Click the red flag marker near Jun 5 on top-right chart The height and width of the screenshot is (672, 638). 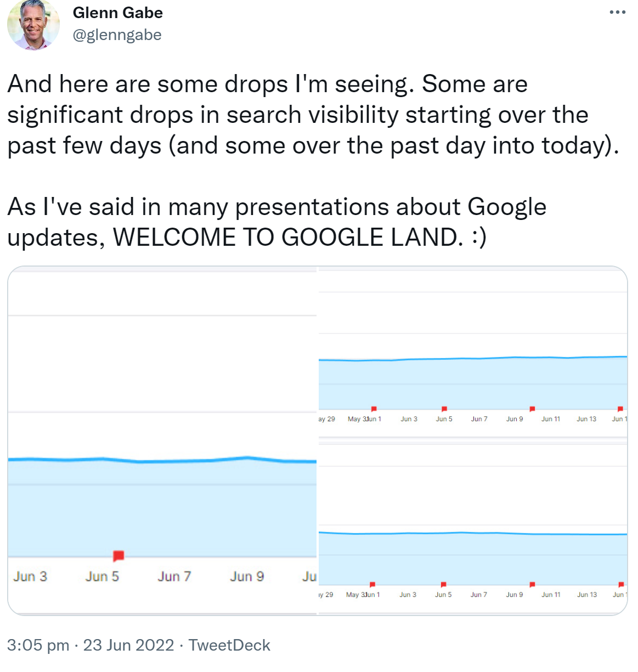[x=444, y=409]
